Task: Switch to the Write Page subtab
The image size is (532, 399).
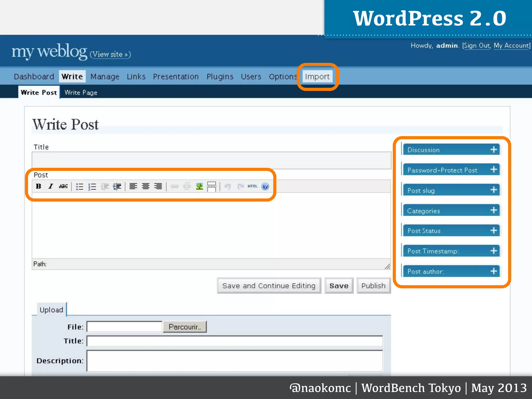Action: click(81, 92)
